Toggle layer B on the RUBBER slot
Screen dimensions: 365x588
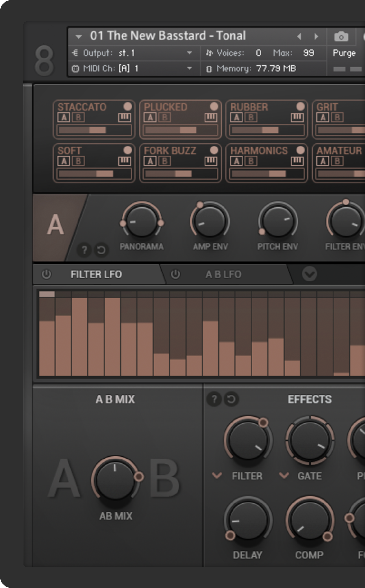coord(251,118)
